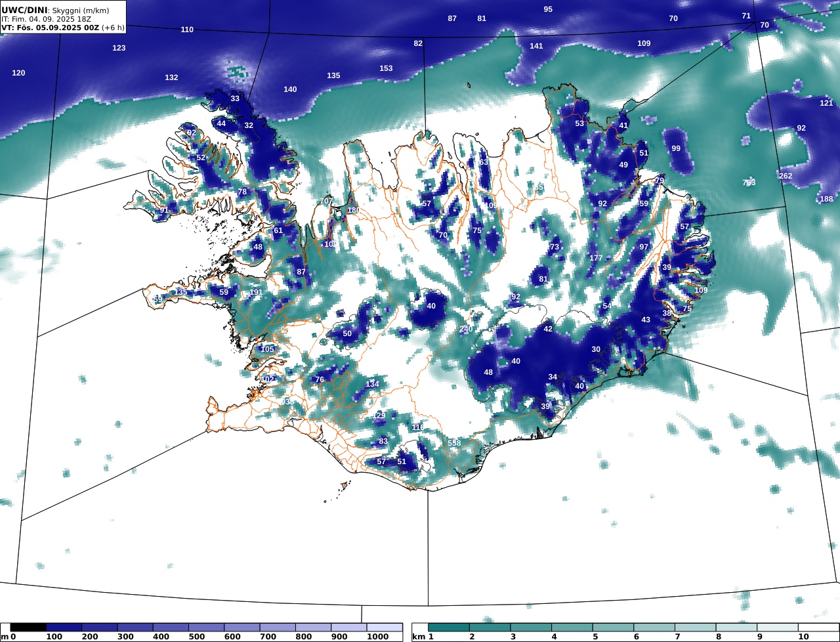Click visibility value 240 in central Iceland
The height and width of the screenshot is (642, 840).
466,329
